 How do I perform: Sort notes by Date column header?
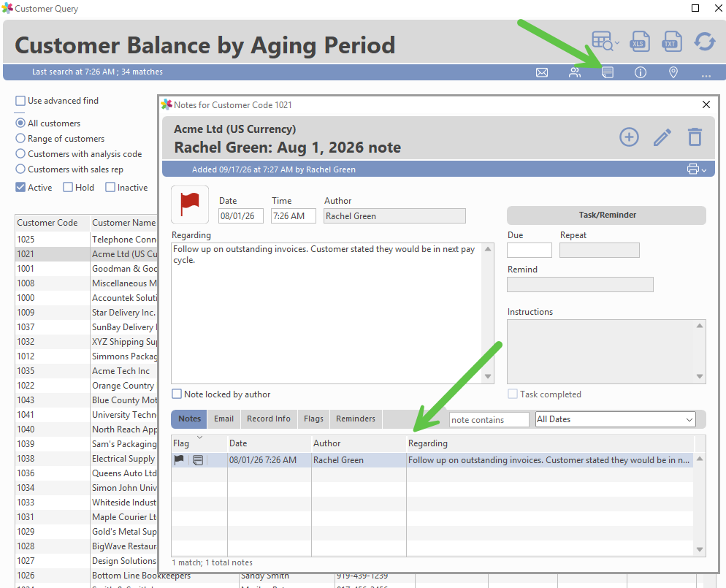point(270,443)
